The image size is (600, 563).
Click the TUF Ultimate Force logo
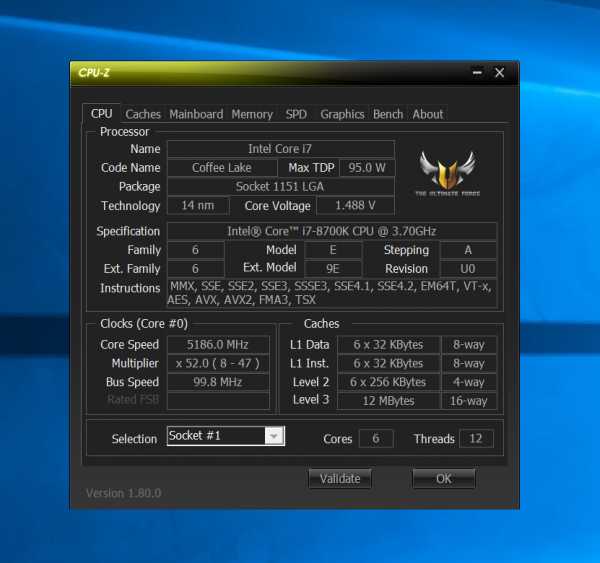447,174
